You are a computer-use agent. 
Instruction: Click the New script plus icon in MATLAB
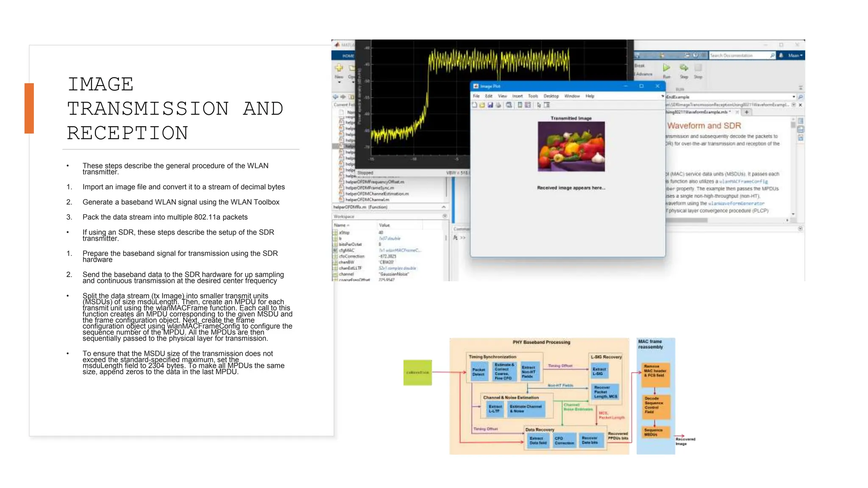pos(339,68)
